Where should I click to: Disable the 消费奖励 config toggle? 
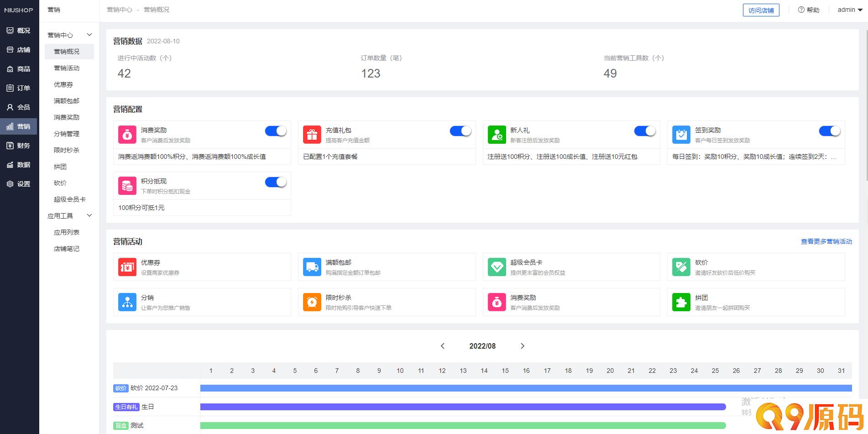coord(276,131)
